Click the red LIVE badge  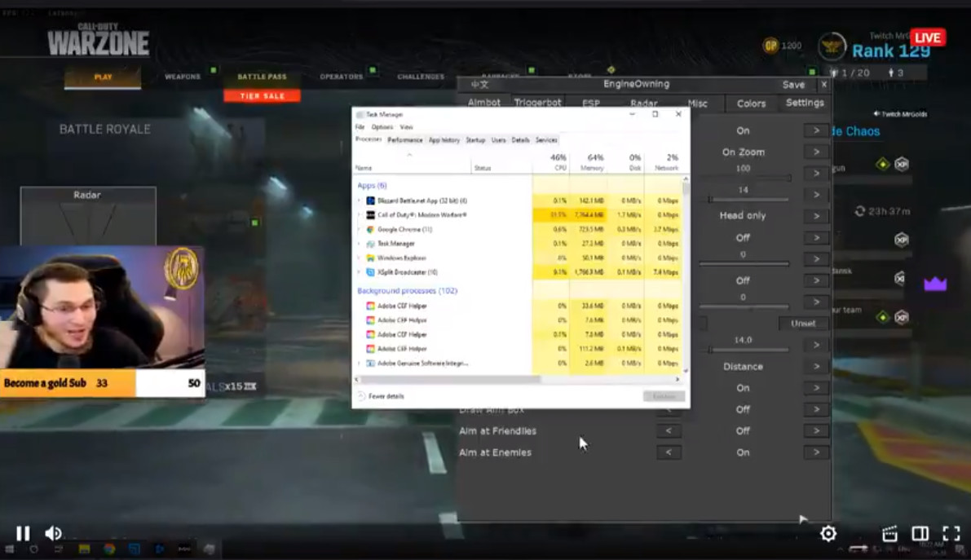928,37
